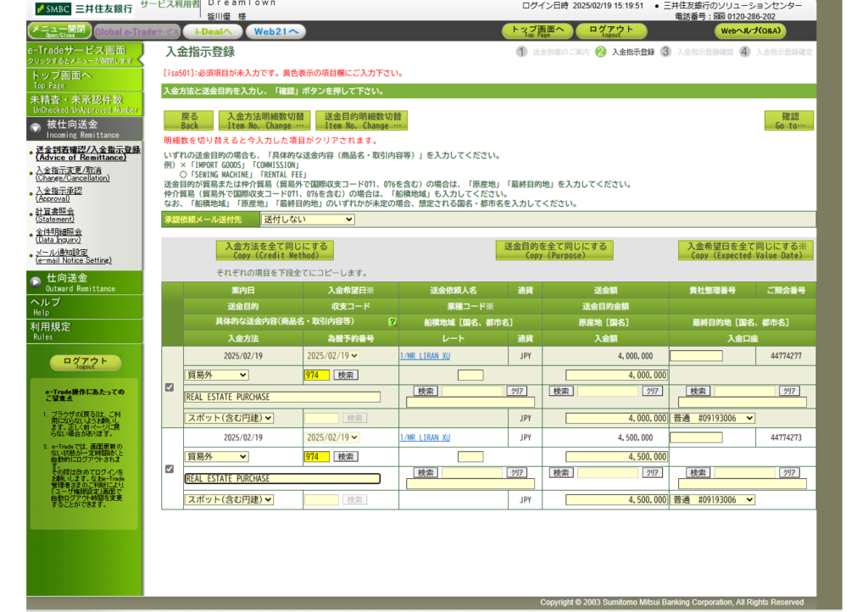Open first row 普通 #09193006 account dropdown
Screen dimensions: 868x612
[712, 418]
